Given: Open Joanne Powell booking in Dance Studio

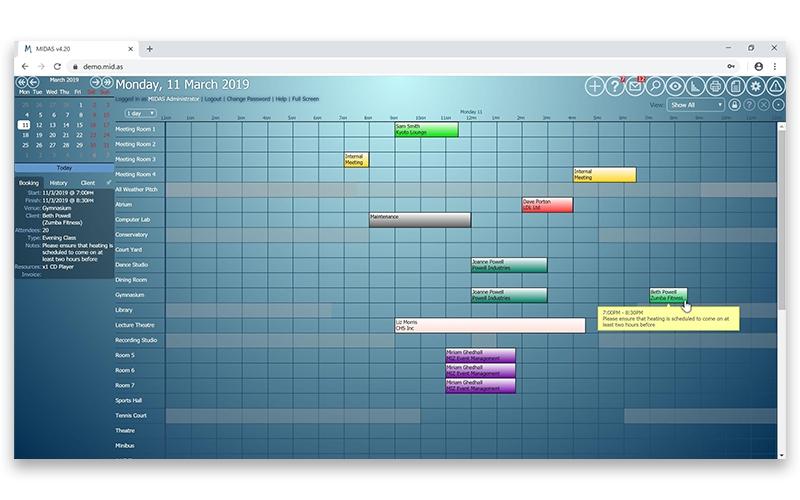Looking at the screenshot, I should click(509, 265).
